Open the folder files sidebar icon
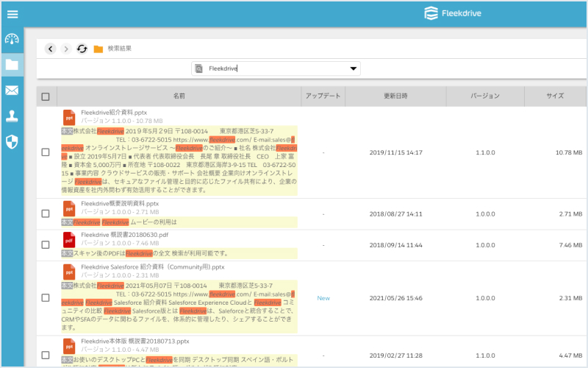 tap(12, 65)
